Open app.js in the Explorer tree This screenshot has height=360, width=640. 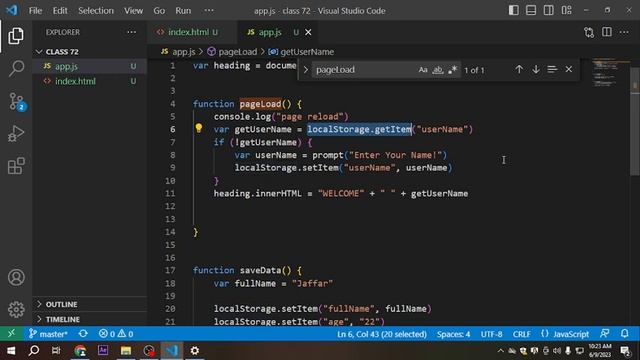(x=90, y=66)
